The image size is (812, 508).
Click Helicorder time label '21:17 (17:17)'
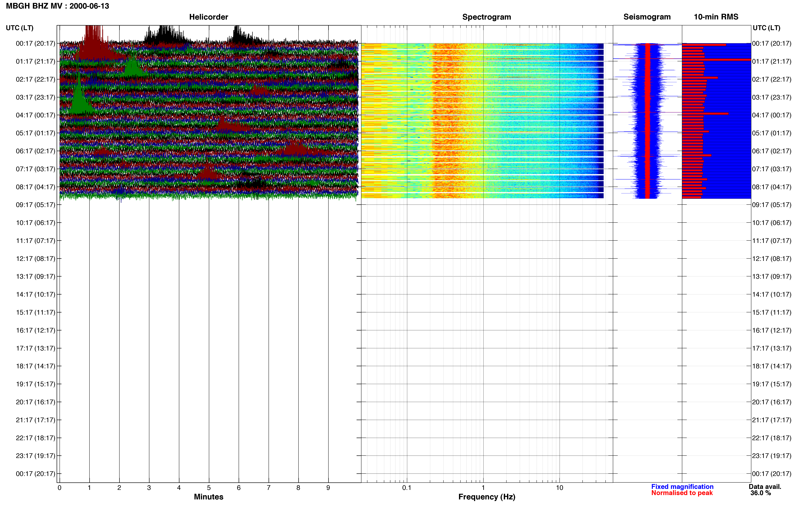pyautogui.click(x=36, y=420)
